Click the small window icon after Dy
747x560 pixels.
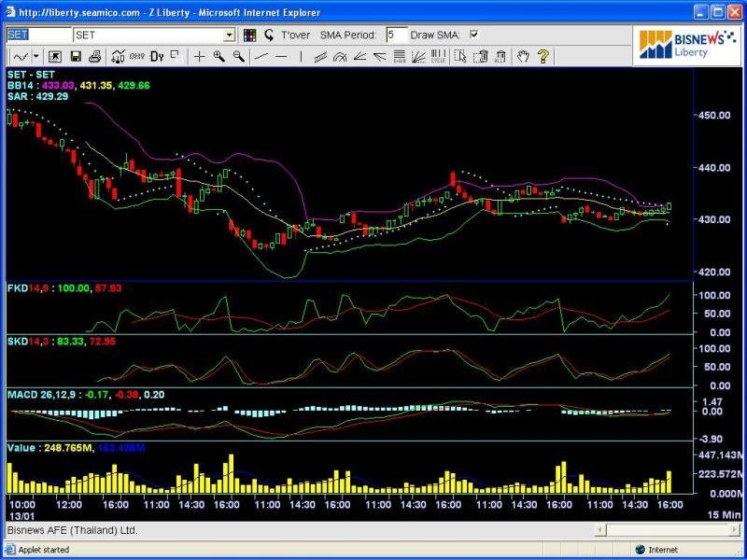click(x=176, y=57)
